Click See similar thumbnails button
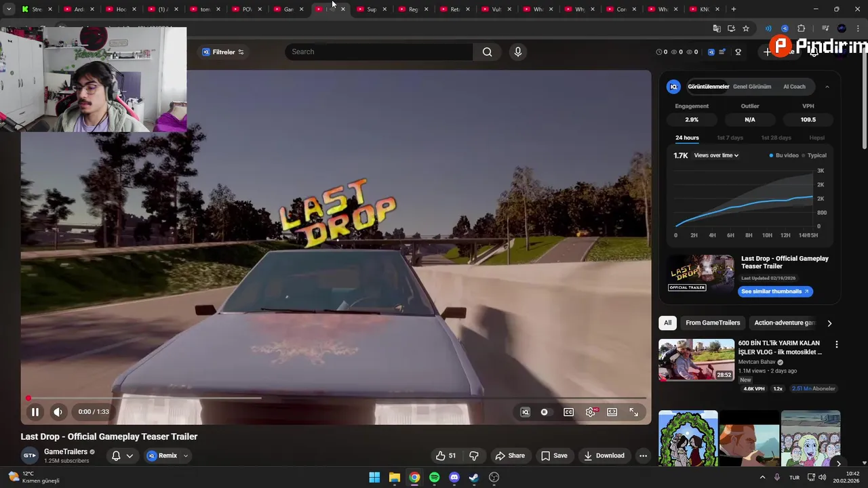The image size is (868, 488). [775, 291]
